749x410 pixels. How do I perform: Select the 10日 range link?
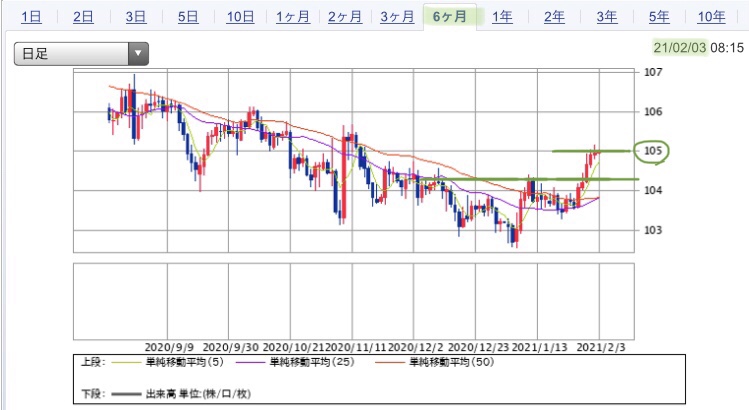[240, 17]
